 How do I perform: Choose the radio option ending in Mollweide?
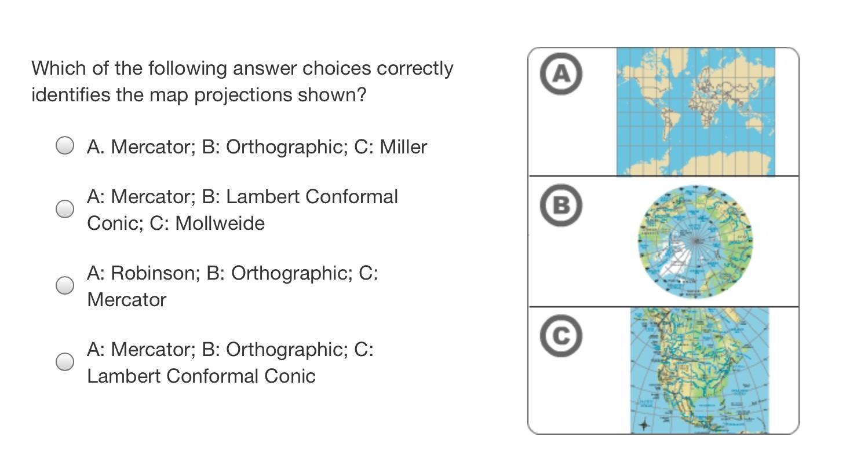click(65, 208)
